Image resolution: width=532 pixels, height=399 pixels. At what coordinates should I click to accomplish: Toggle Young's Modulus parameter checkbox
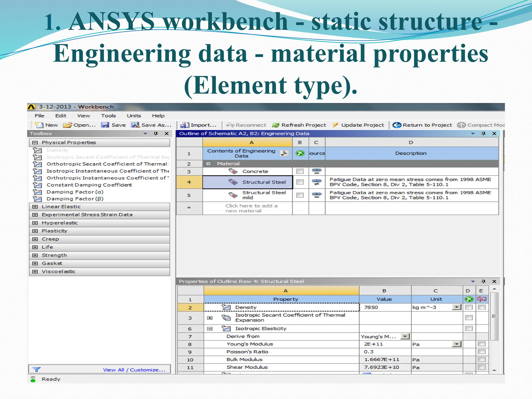click(x=482, y=344)
